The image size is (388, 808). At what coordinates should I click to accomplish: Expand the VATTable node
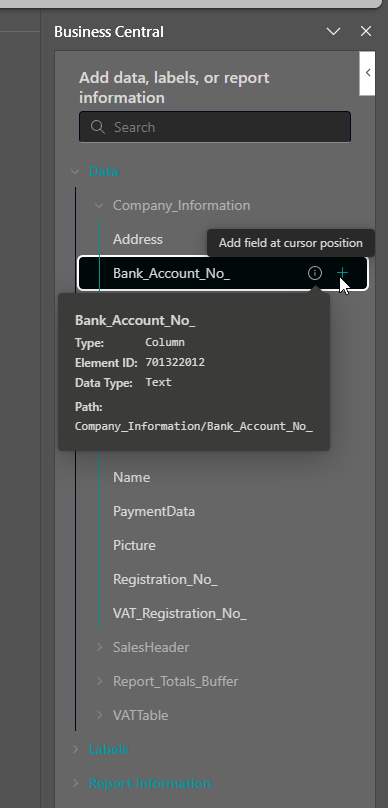click(99, 715)
